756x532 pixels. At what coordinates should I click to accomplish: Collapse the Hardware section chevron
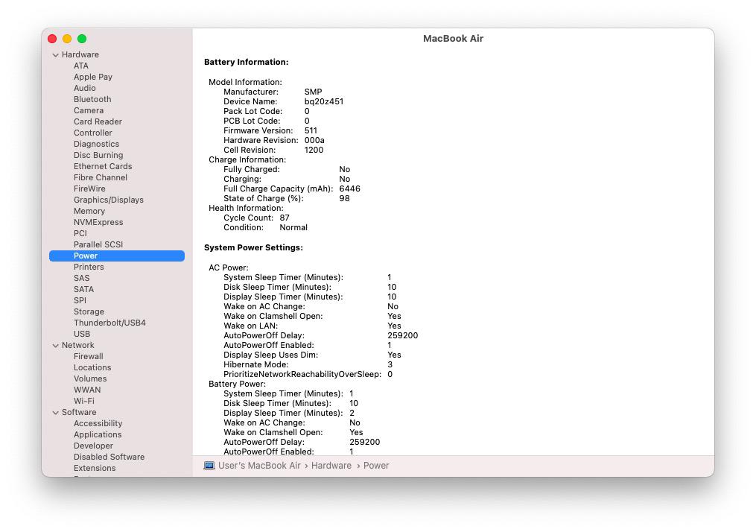pyautogui.click(x=55, y=55)
